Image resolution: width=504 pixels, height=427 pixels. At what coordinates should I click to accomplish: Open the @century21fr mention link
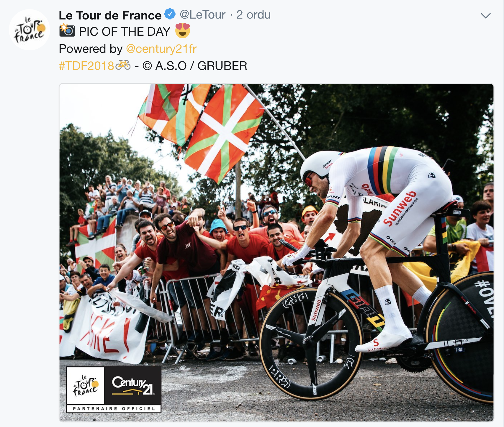tap(161, 49)
